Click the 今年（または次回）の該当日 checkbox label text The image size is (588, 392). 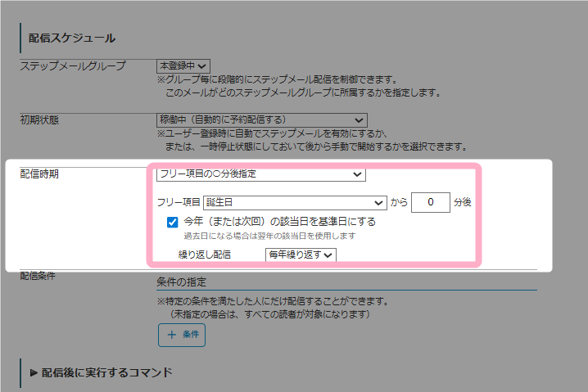pyautogui.click(x=280, y=222)
